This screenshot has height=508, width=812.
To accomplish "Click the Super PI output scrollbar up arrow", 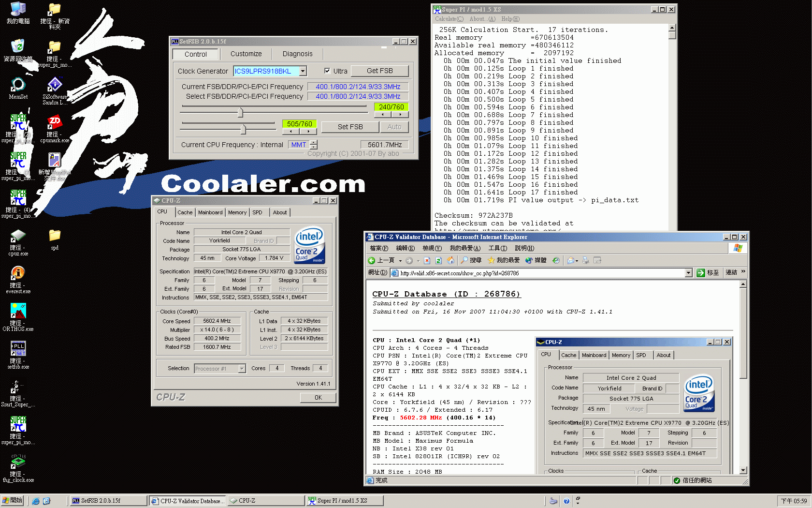I will [672, 28].
